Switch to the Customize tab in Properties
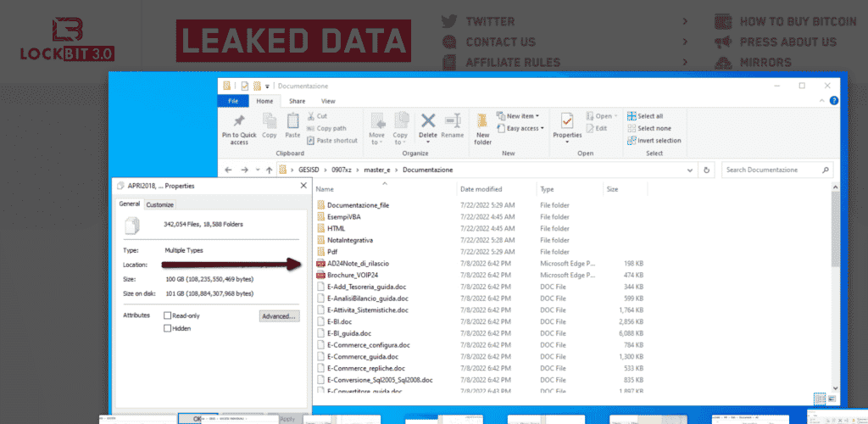 160,205
